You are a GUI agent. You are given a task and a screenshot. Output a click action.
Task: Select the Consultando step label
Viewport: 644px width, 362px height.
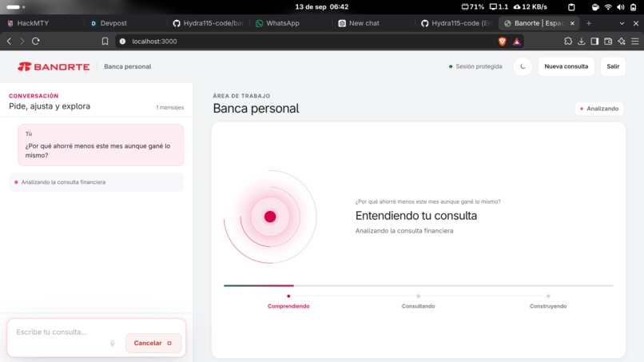click(418, 306)
